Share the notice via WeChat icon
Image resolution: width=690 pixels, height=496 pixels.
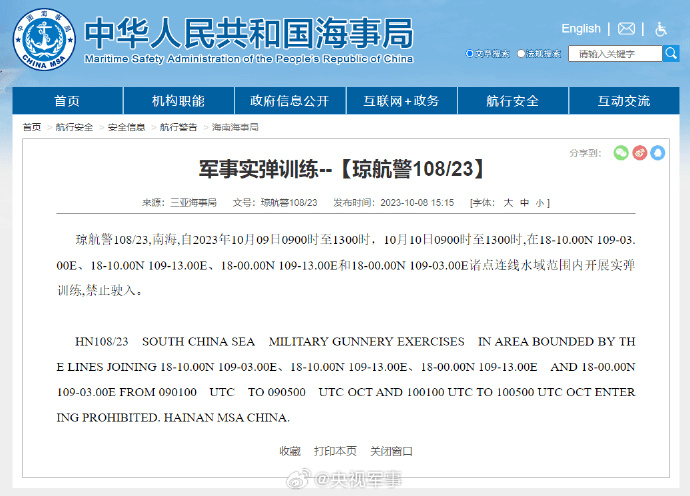click(621, 153)
